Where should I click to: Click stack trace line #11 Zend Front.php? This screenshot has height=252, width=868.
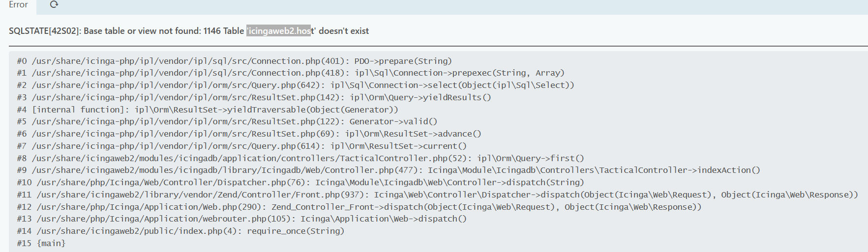point(438,195)
